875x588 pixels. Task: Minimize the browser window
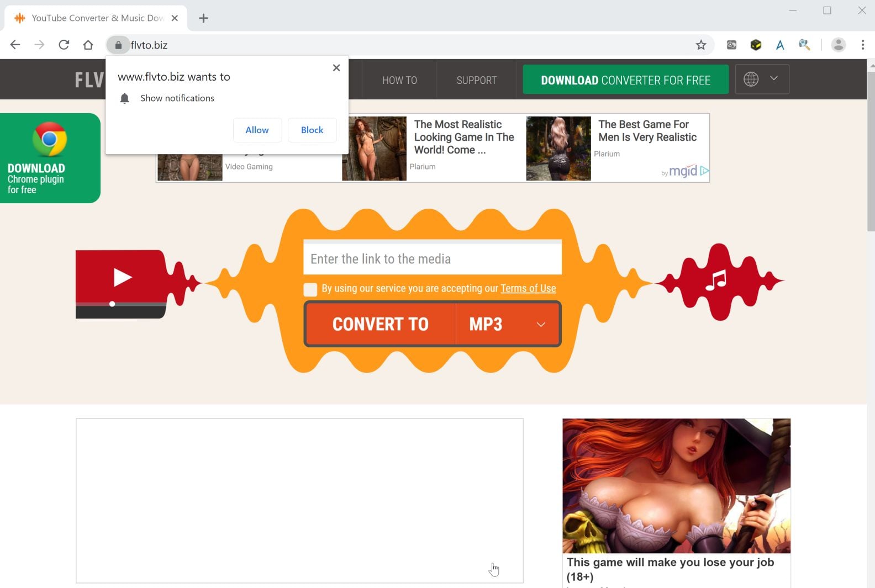pos(793,10)
